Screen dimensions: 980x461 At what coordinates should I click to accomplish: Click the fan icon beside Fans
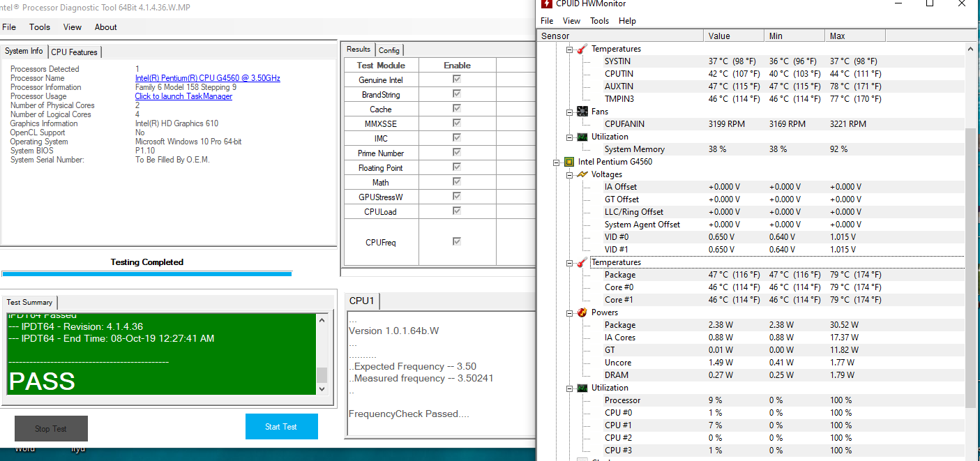[x=582, y=112]
